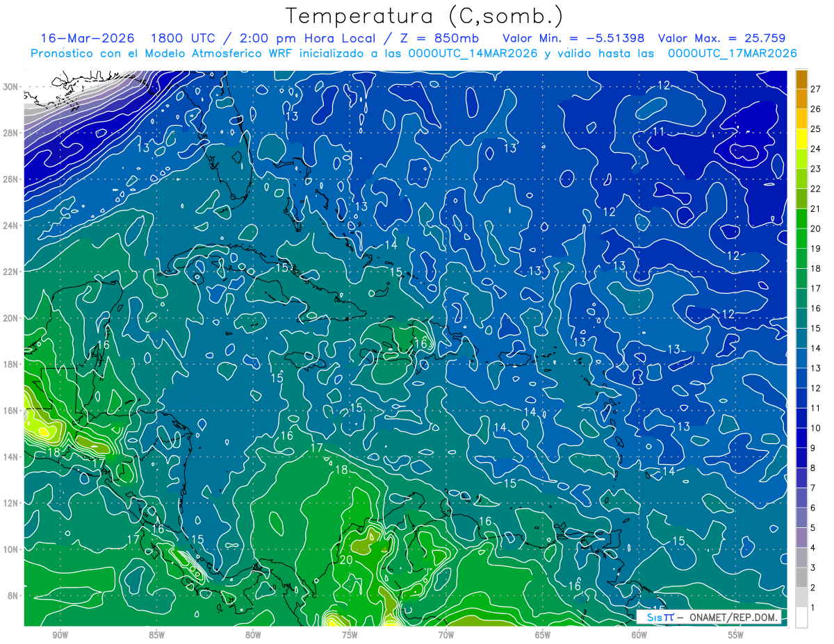Image resolution: width=834 pixels, height=644 pixels.
Task: Select the '16-Mar-2026' forecast date text
Action: (x=88, y=38)
